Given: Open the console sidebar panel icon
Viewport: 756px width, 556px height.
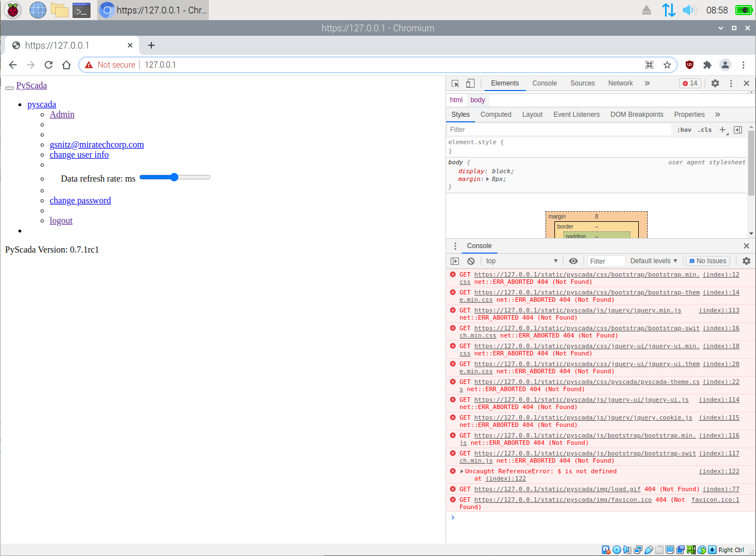Looking at the screenshot, I should click(454, 260).
